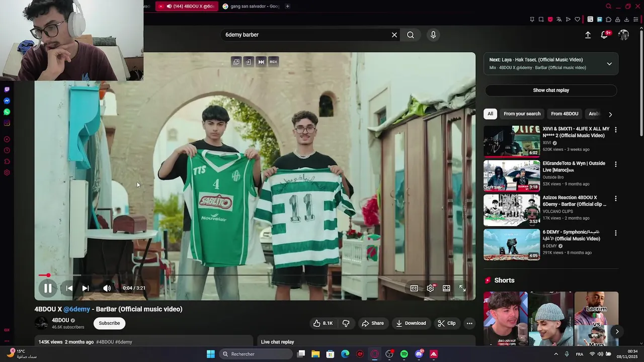Image resolution: width=644 pixels, height=362 pixels.
Task: Open the browser extensions cube toolbar icon
Action: pyautogui.click(x=608, y=20)
